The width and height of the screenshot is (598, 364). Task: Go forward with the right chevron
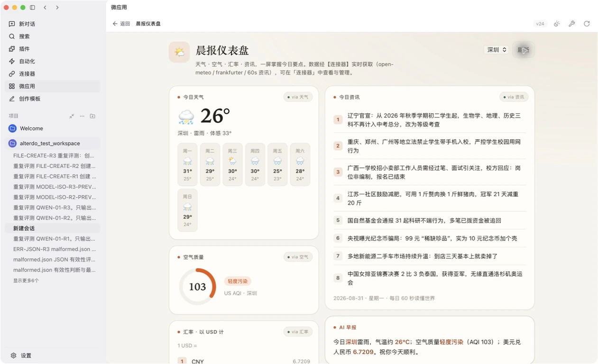[57, 8]
